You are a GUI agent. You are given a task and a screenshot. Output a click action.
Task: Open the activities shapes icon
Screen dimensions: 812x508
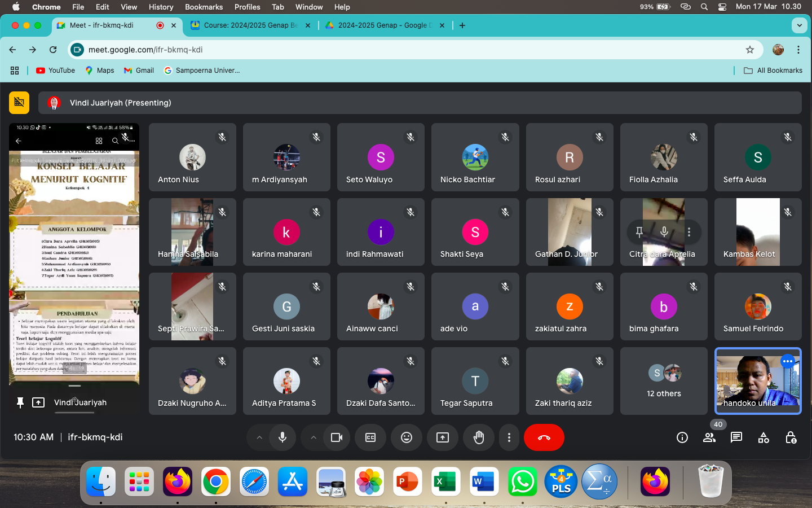tap(764, 437)
